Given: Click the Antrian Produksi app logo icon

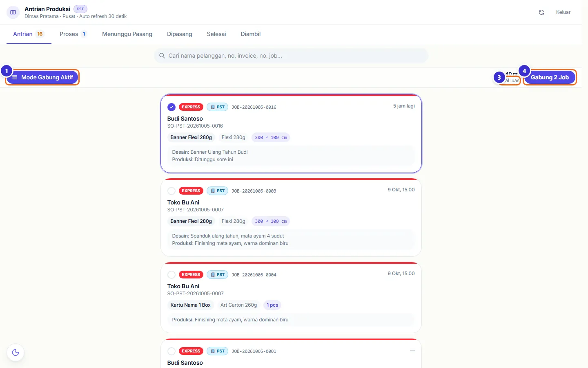Looking at the screenshot, I should pyautogui.click(x=13, y=12).
